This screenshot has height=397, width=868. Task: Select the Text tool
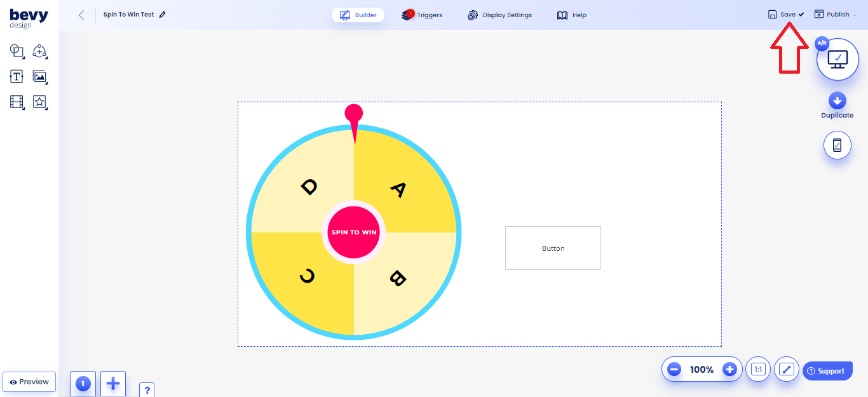point(17,76)
